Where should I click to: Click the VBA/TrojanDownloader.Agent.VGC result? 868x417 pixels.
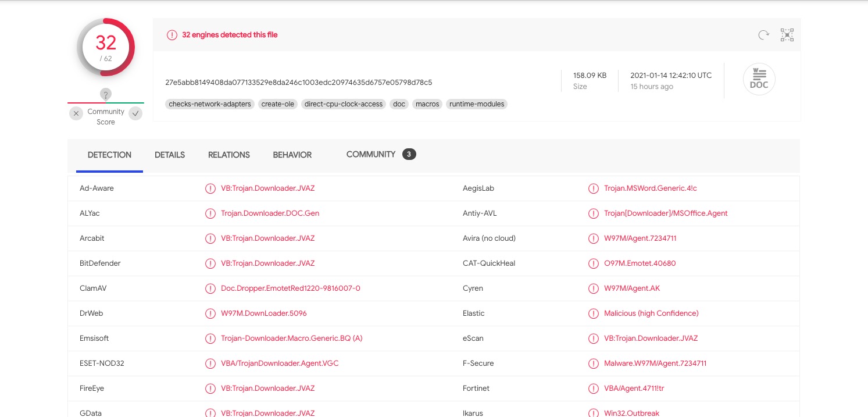click(x=280, y=363)
